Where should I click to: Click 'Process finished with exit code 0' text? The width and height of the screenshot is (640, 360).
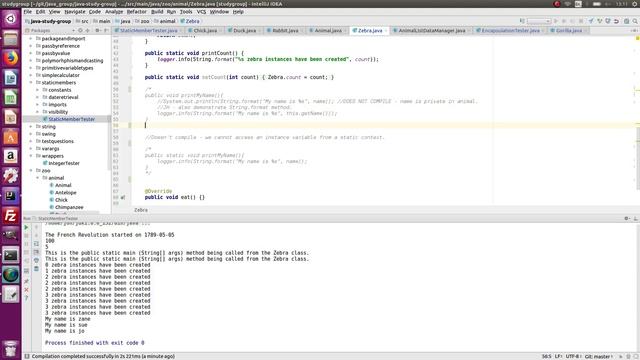[x=95, y=343]
